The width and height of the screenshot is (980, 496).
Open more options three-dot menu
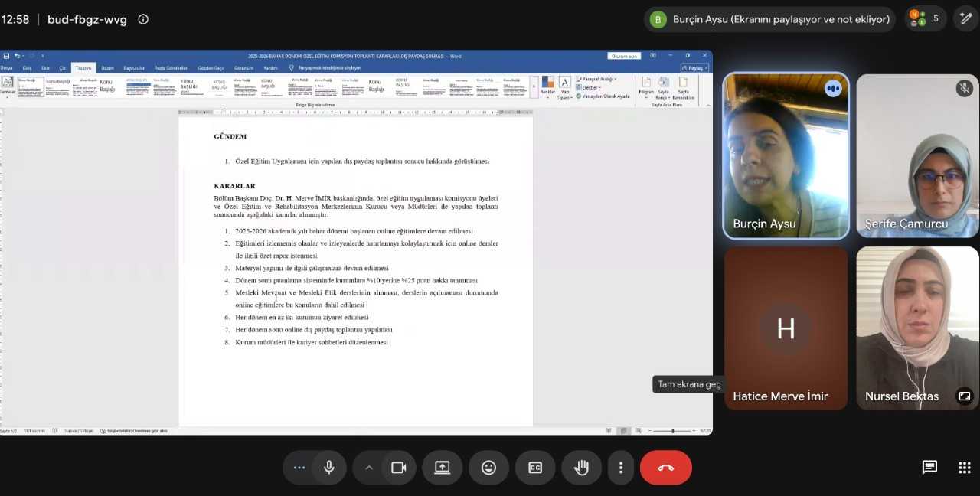coord(621,468)
